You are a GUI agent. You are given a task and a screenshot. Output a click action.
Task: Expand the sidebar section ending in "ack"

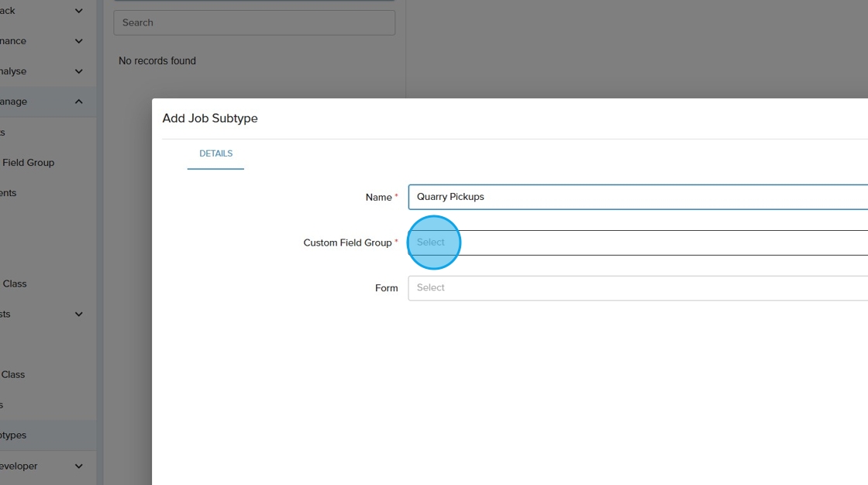(x=78, y=11)
